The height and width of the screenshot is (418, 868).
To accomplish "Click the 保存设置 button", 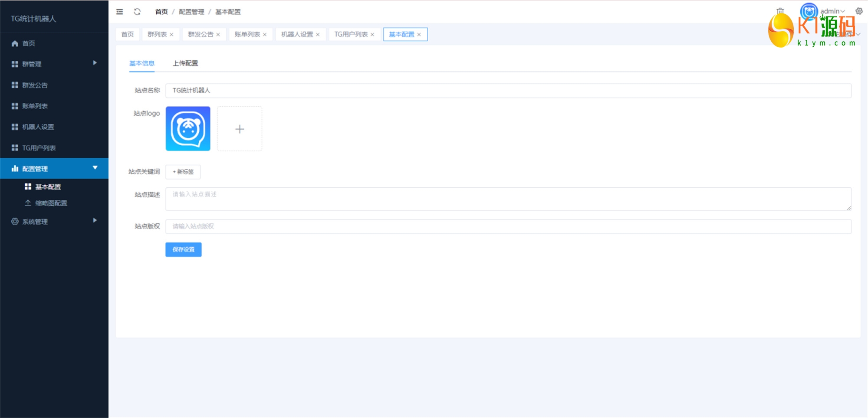I will click(x=184, y=249).
